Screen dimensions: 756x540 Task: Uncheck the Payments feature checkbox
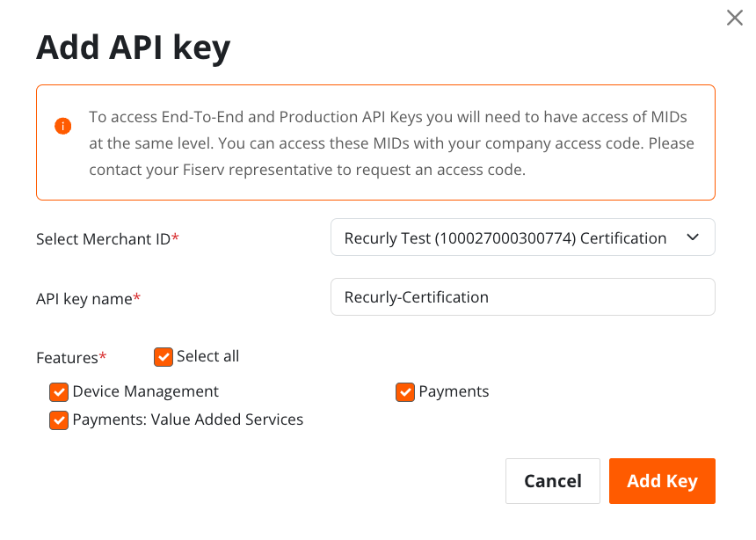point(405,392)
